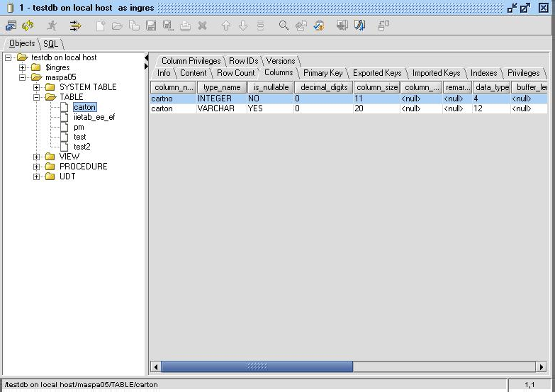Viewport: 555px width, 392px height.
Task: Open the SQL history stack icon
Action: pyautogui.click(x=260, y=26)
